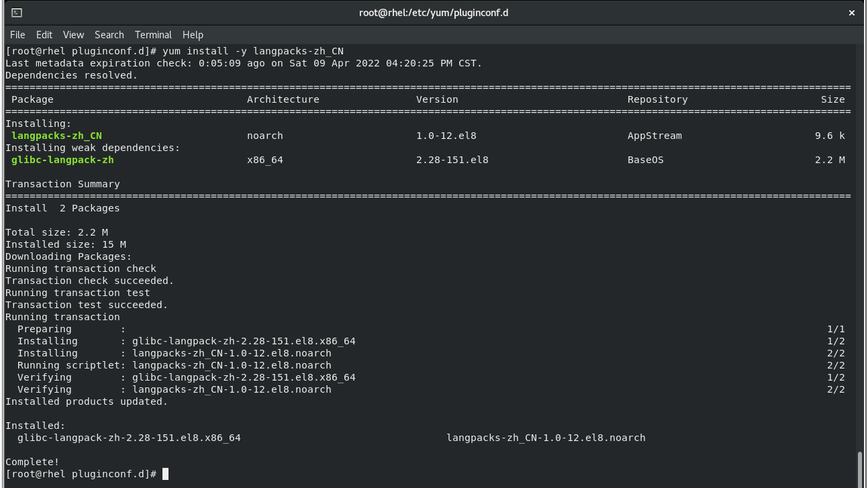The height and width of the screenshot is (488, 868).
Task: Click the BaseOS repository label
Action: 644,160
